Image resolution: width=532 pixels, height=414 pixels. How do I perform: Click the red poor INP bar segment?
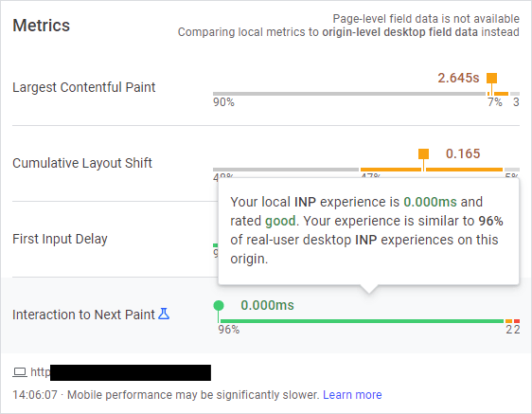click(x=517, y=321)
